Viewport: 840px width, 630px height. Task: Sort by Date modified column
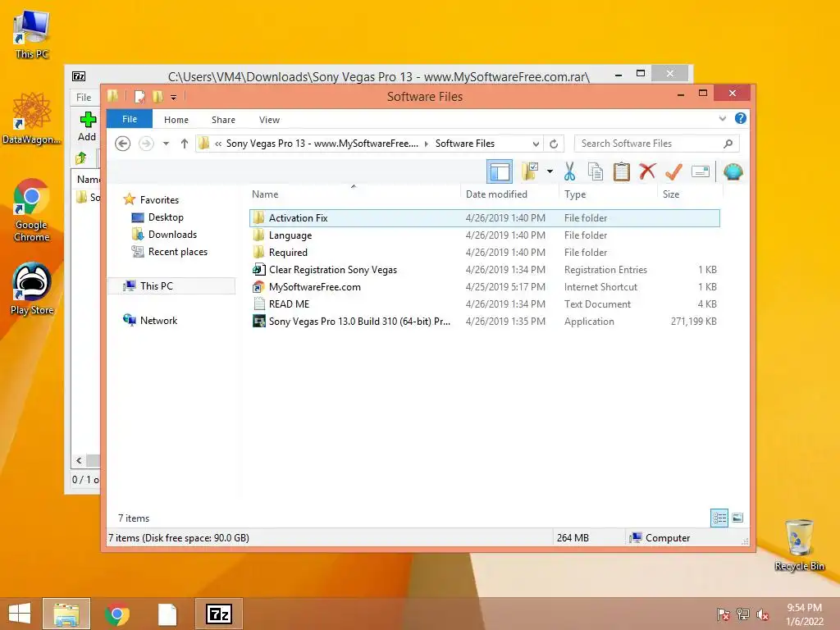(x=509, y=194)
